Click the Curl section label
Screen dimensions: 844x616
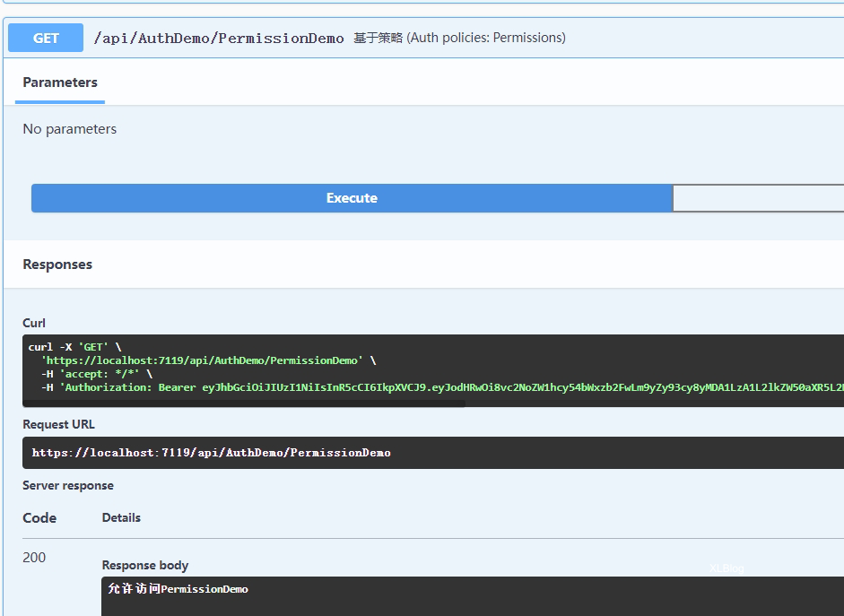tap(34, 323)
